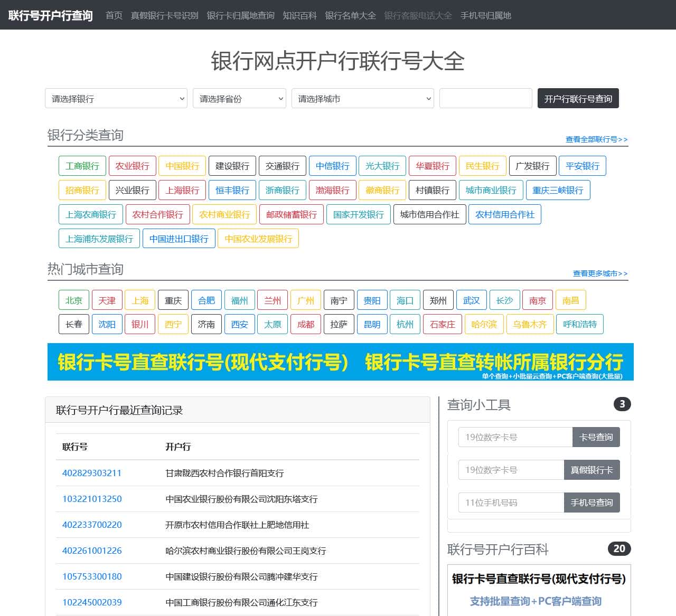Choose the 民生银行 bank tag
The width and height of the screenshot is (676, 616).
[x=483, y=166]
